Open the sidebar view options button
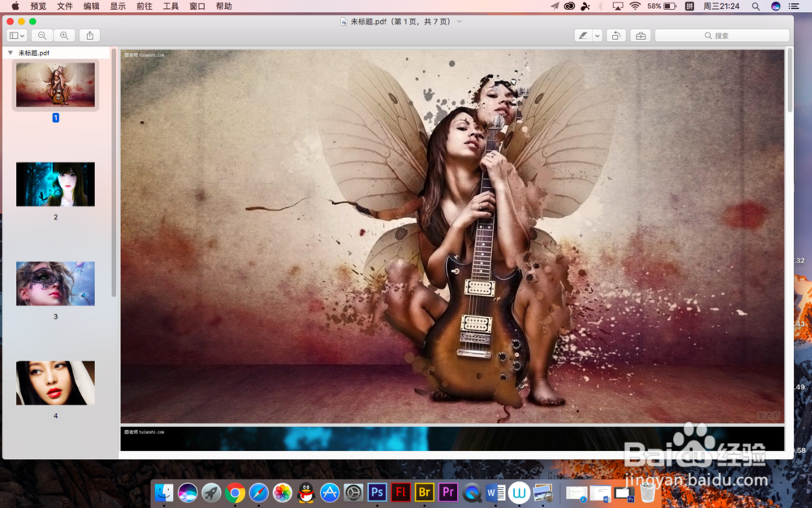This screenshot has width=812, height=508. [x=16, y=35]
